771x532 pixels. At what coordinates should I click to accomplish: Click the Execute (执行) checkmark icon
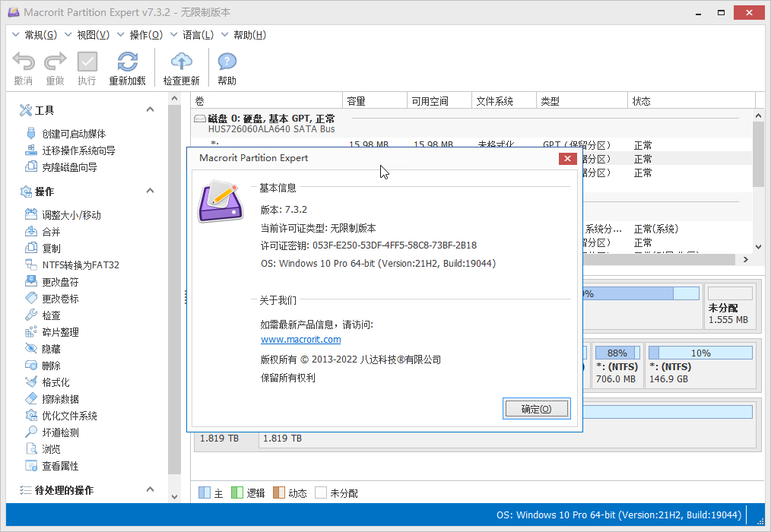(x=87, y=62)
